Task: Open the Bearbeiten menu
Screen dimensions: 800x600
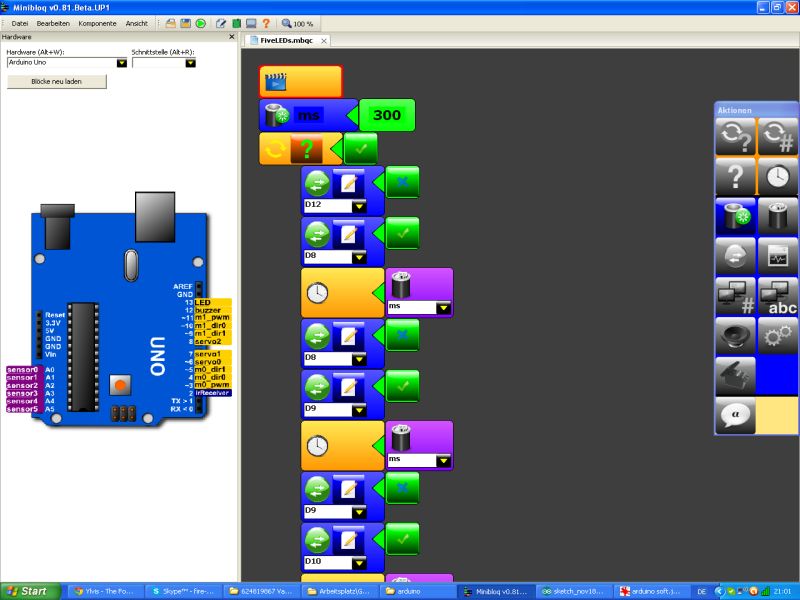Action: click(53, 23)
